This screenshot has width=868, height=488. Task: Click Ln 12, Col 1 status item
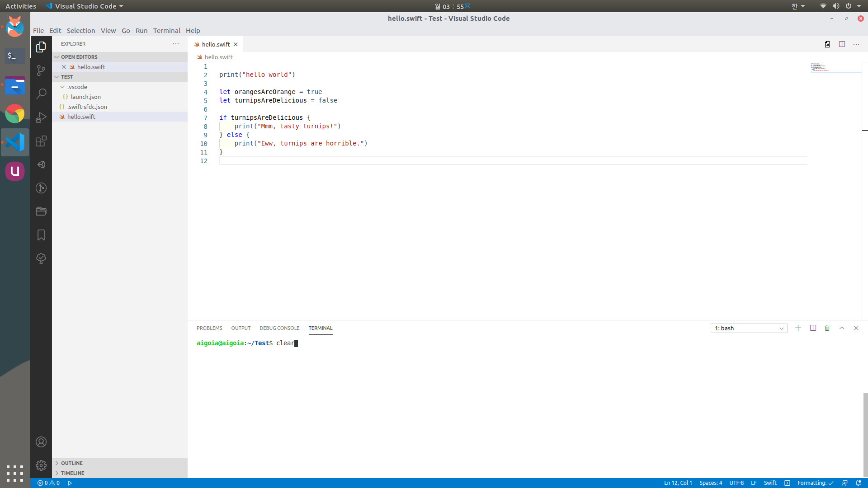pos(678,483)
